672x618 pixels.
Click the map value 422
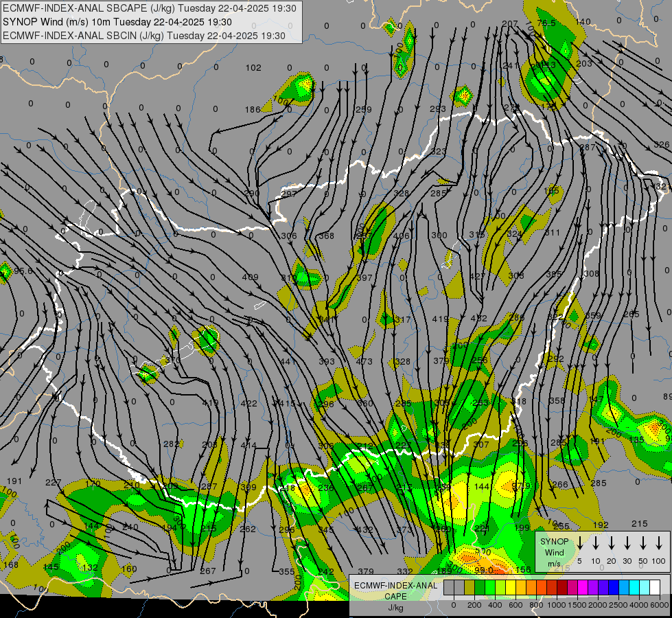(248, 403)
